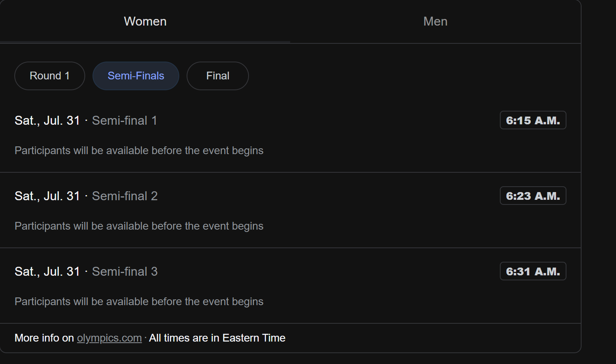The image size is (616, 364).
Task: Open the olympics.com link
Action: pyautogui.click(x=109, y=338)
